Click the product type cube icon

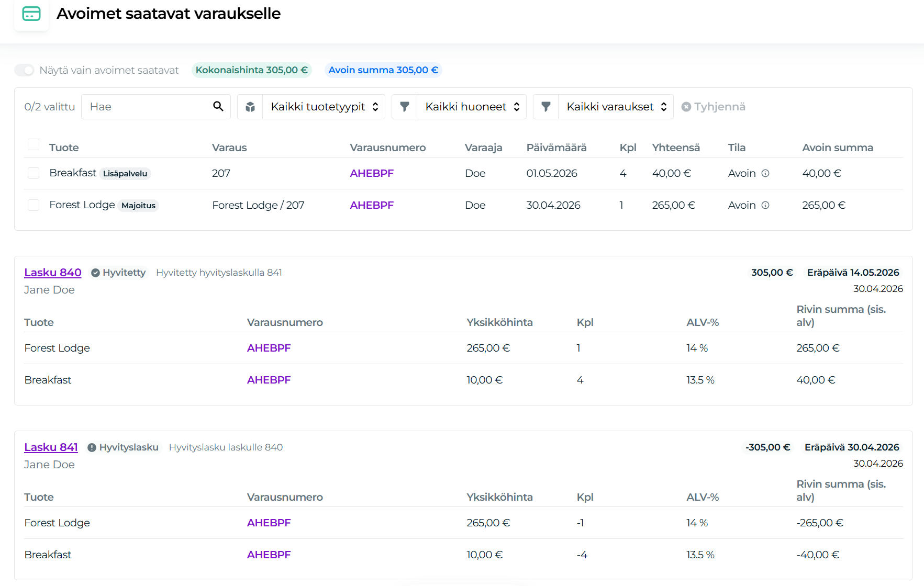250,107
